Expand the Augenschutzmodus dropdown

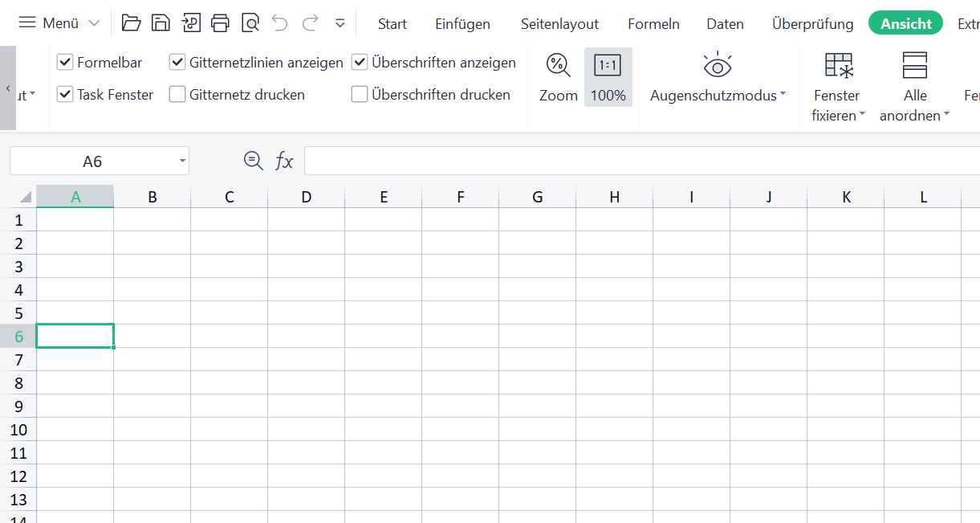[783, 95]
